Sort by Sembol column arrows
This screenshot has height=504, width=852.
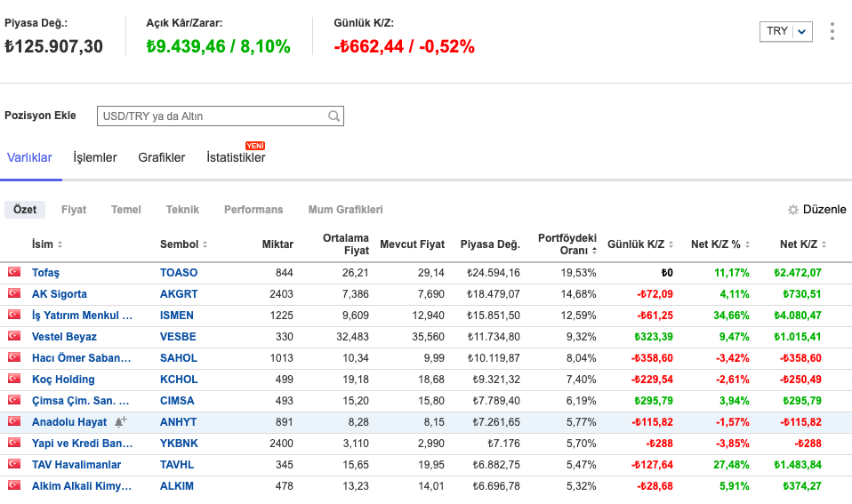pyautogui.click(x=205, y=244)
